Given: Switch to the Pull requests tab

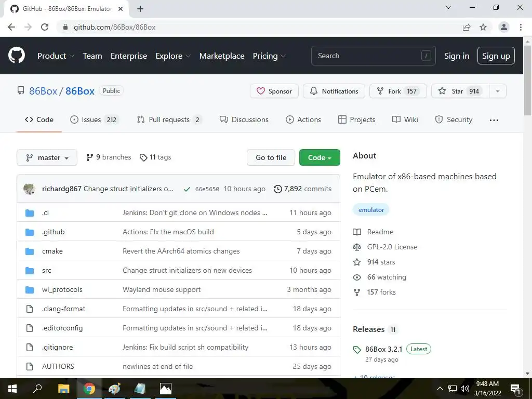Looking at the screenshot, I should tap(169, 120).
